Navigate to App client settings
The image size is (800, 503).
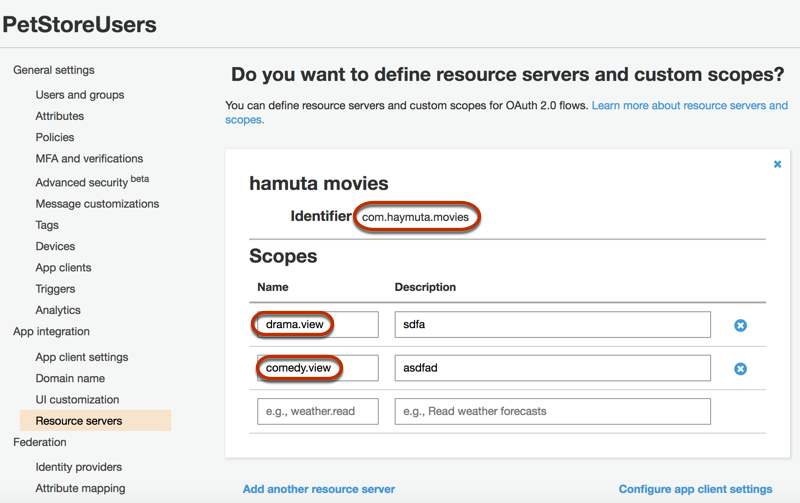click(x=82, y=357)
